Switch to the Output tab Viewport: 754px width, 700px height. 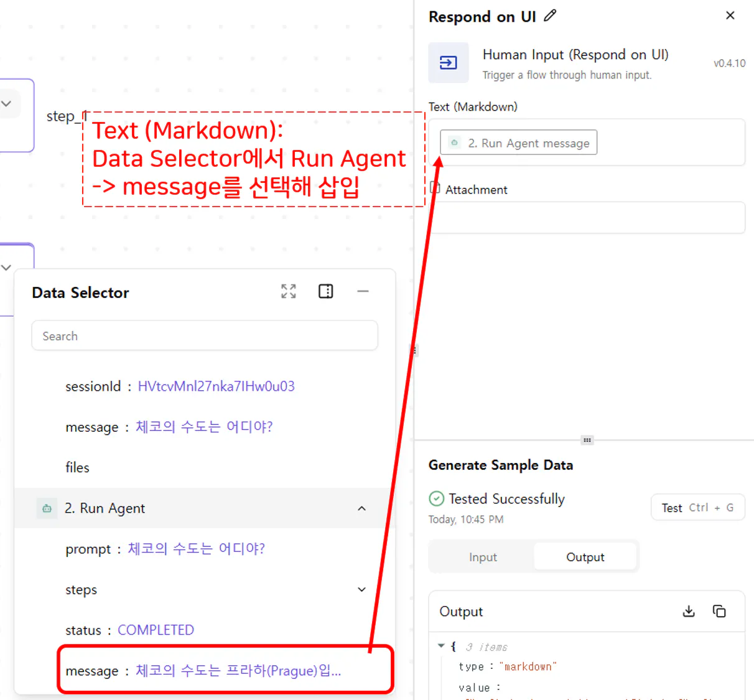point(585,557)
